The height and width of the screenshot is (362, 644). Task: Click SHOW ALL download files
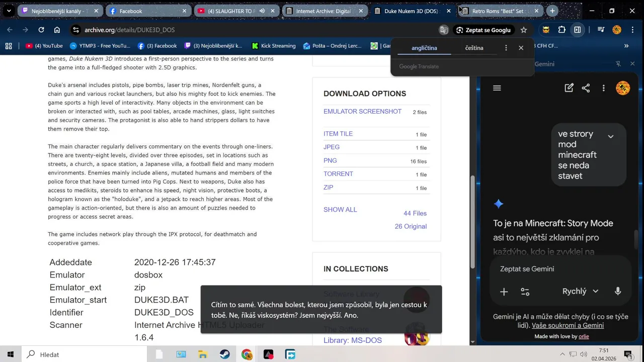pos(340,210)
